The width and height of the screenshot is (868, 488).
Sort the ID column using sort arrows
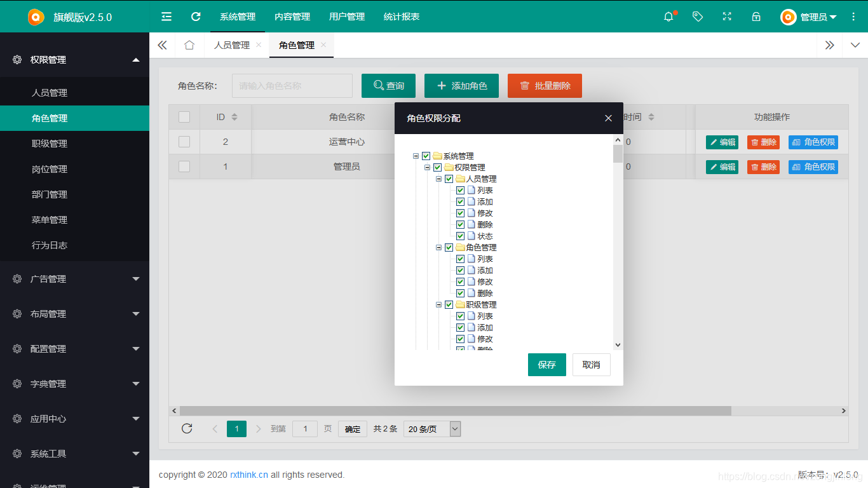coord(234,117)
